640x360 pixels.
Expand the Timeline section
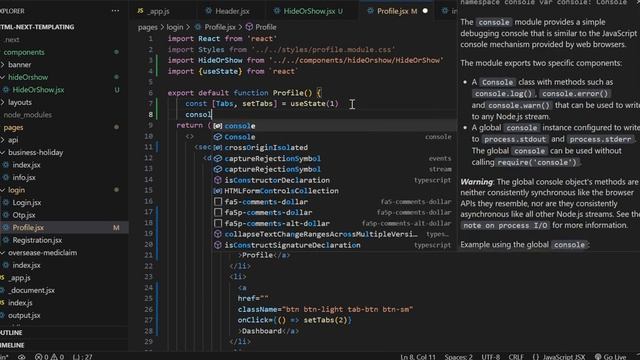click(12, 345)
